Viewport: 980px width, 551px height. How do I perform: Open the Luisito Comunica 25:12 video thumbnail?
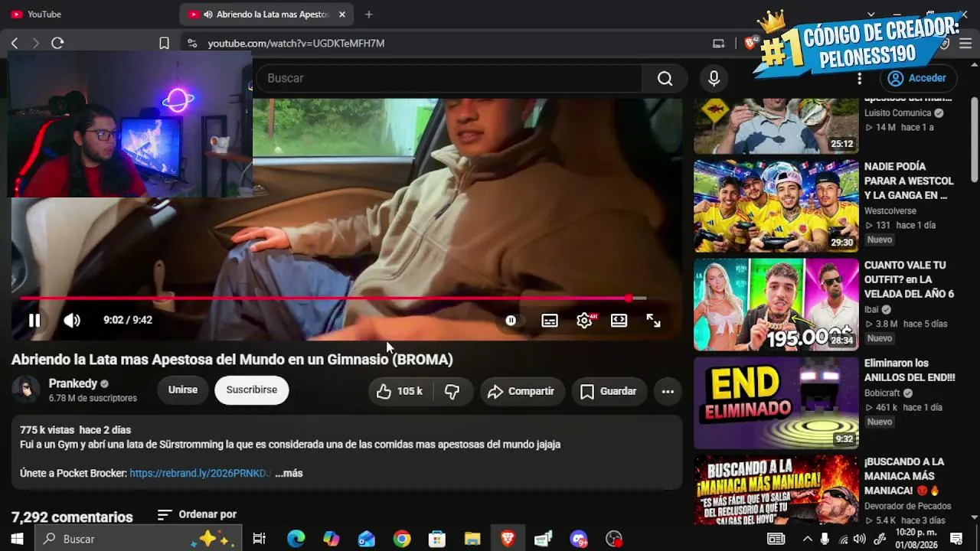pos(776,126)
